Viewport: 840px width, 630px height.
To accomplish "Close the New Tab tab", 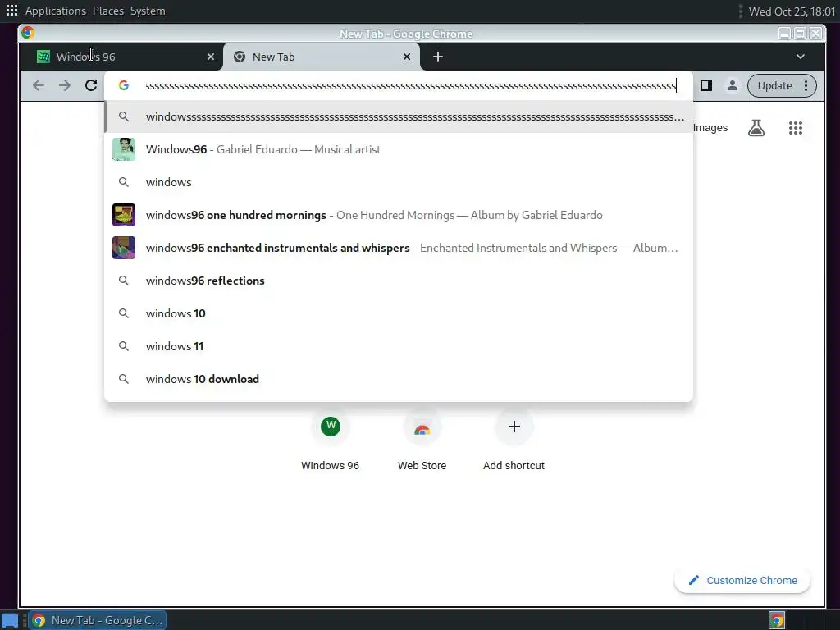I will point(407,57).
